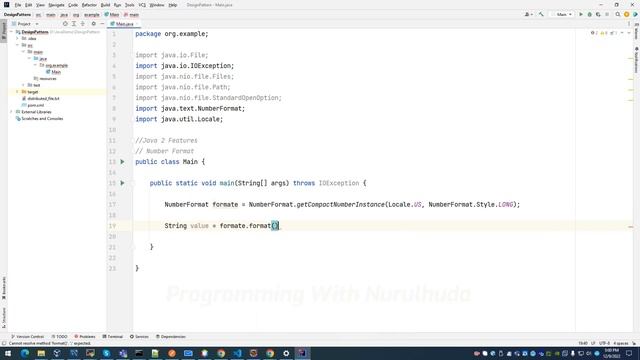Select resources folder in project tree
The width and height of the screenshot is (640, 360).
tap(45, 78)
